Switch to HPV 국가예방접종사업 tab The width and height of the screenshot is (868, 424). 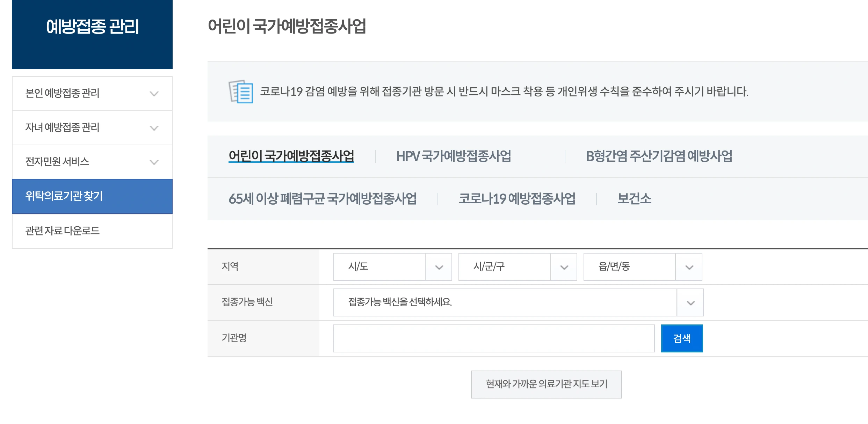point(453,156)
